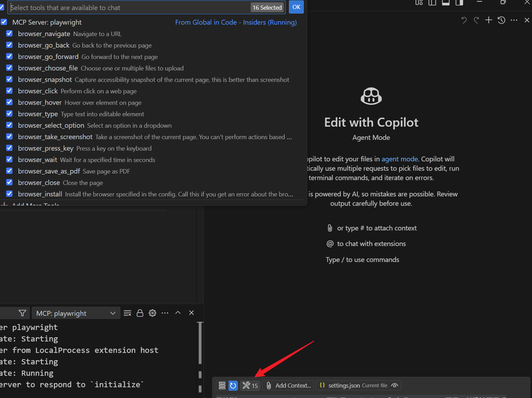Click the '16 Selected' badge
The image size is (532, 398).
(x=267, y=8)
